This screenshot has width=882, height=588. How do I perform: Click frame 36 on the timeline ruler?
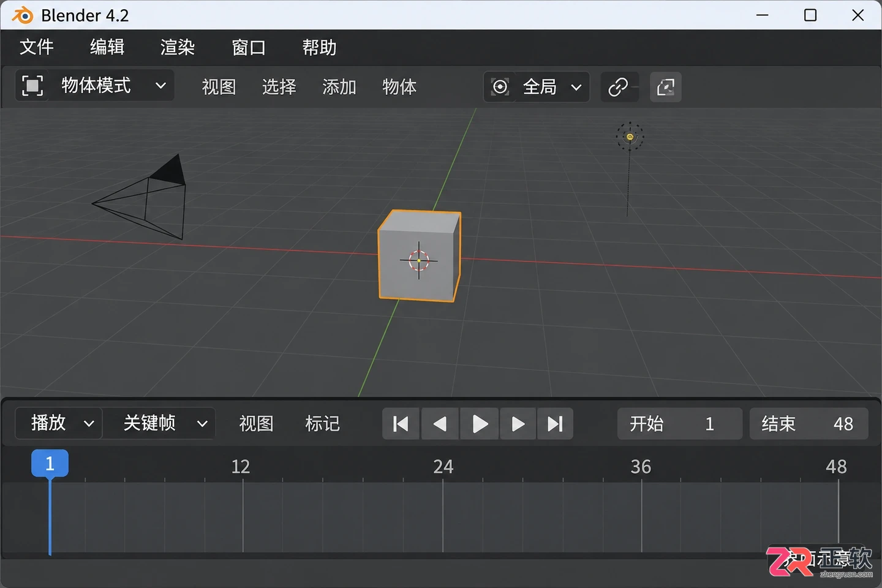click(x=641, y=467)
